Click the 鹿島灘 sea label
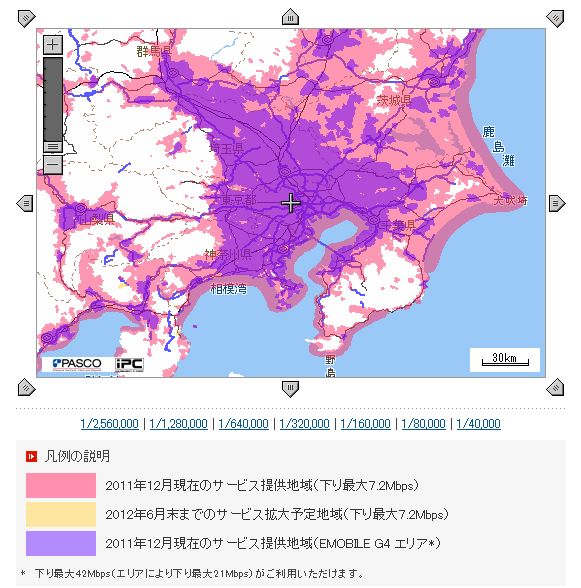The height and width of the screenshot is (588, 581). [x=498, y=147]
